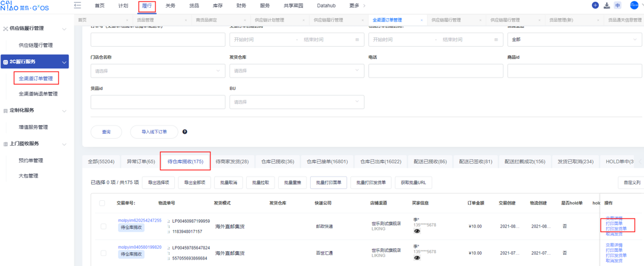This screenshot has height=266, width=644.
Task: Click the 批量打印发货单 button
Action: pos(371,182)
